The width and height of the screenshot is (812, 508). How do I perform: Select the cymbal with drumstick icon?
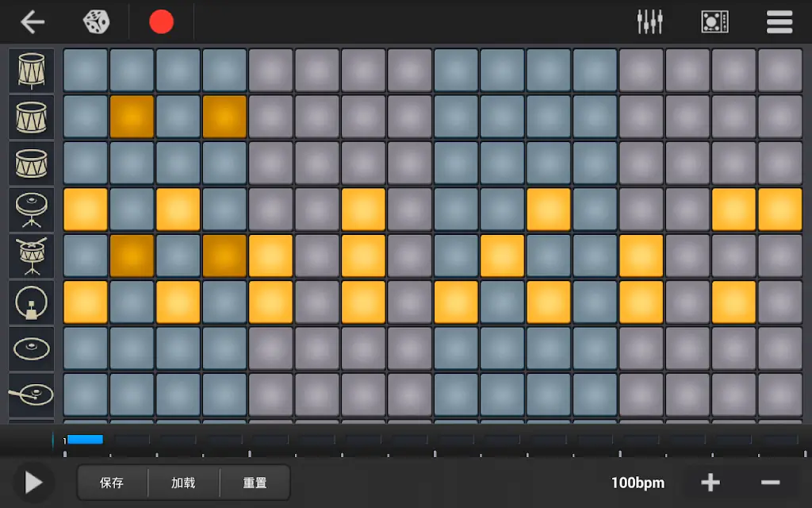pos(32,394)
